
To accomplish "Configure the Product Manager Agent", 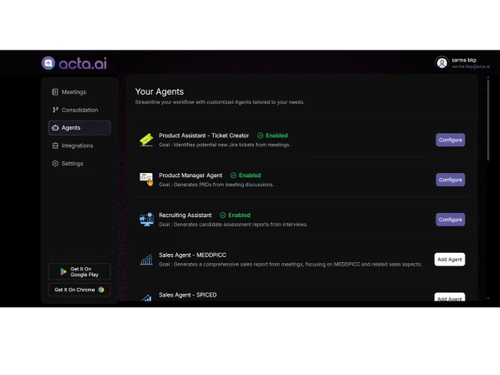I will pos(450,180).
